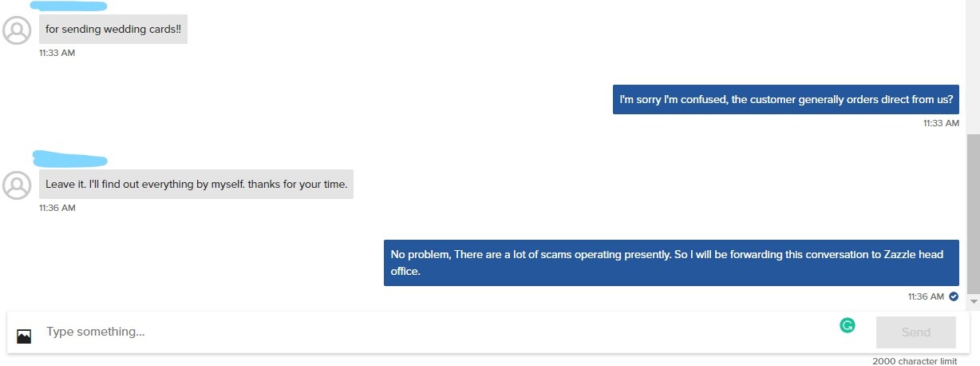980x366 pixels.
Task: Select the "No problem" scam warning message
Action: coord(671,263)
